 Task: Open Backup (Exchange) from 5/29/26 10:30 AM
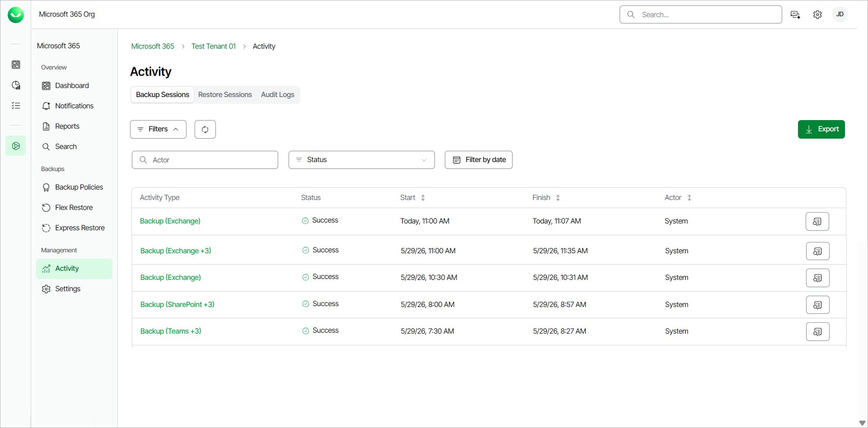[171, 278]
